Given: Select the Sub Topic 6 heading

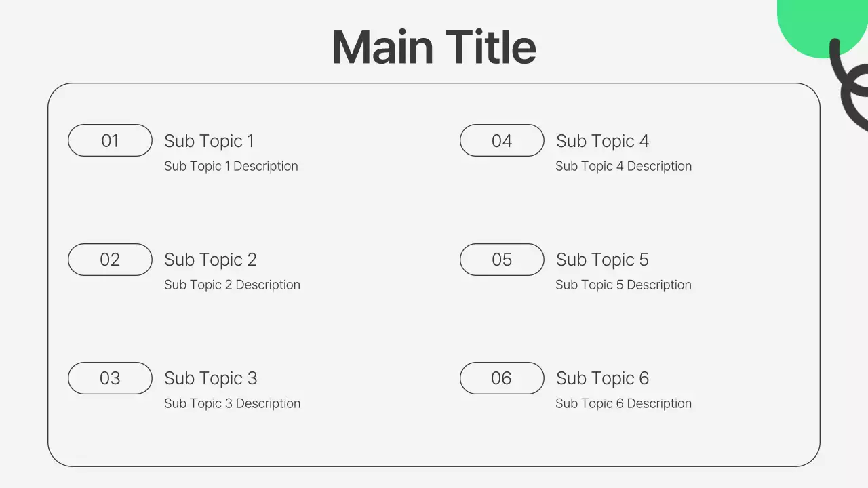Looking at the screenshot, I should 602,378.
